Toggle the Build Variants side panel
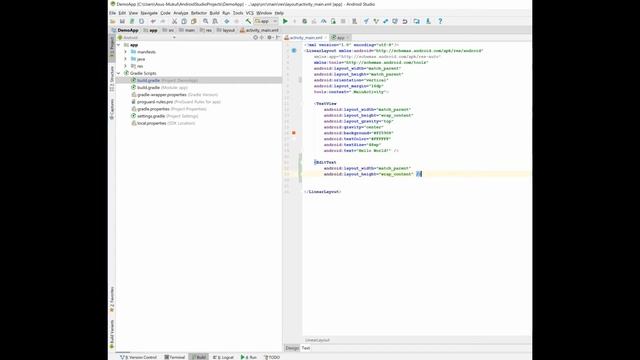 coord(112,334)
